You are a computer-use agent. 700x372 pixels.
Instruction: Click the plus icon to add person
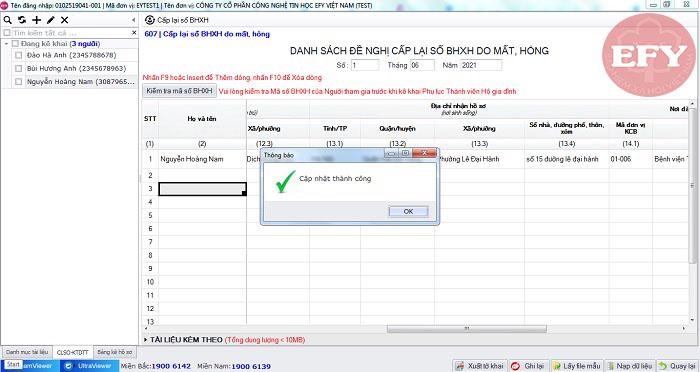[37, 20]
